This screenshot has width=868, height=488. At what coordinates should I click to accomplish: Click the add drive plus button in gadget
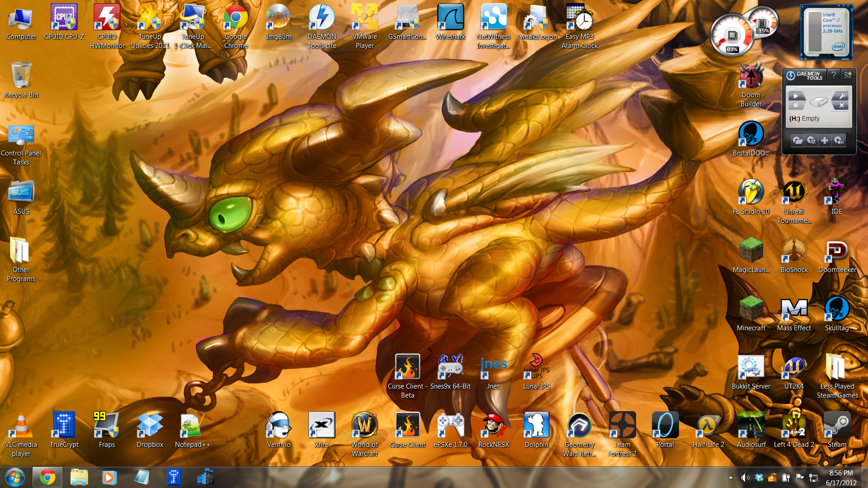tap(825, 141)
